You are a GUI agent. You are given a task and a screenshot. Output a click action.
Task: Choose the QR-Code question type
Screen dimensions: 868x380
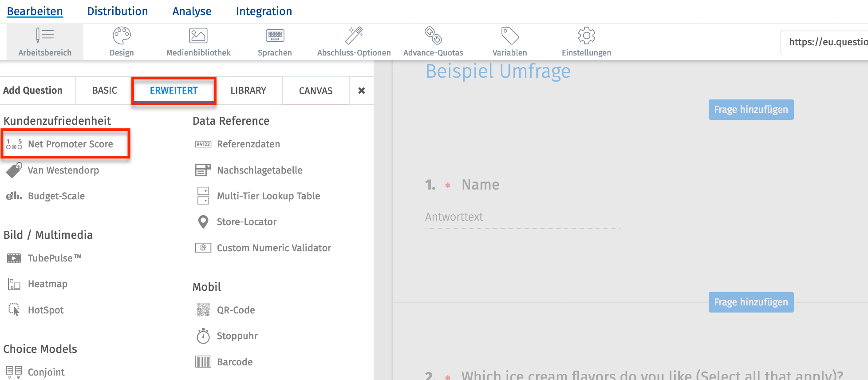236,310
